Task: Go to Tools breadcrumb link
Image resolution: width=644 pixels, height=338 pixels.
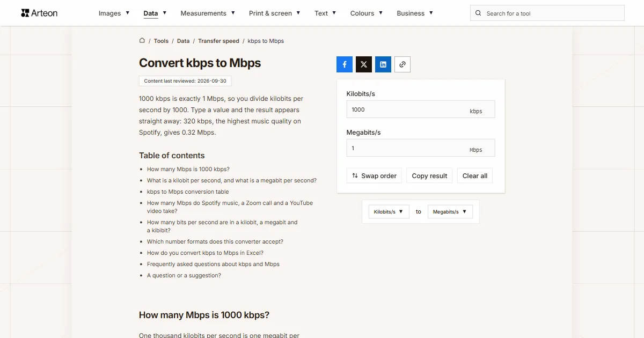Action: pos(161,41)
